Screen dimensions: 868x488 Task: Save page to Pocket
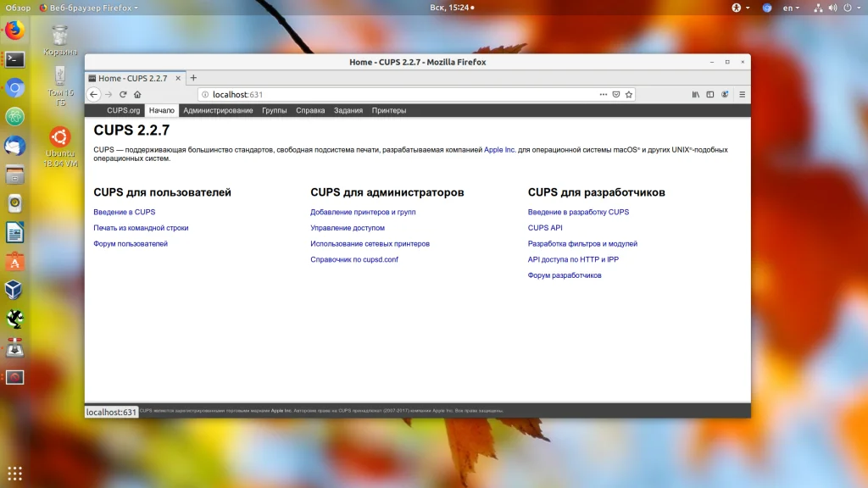tap(615, 95)
